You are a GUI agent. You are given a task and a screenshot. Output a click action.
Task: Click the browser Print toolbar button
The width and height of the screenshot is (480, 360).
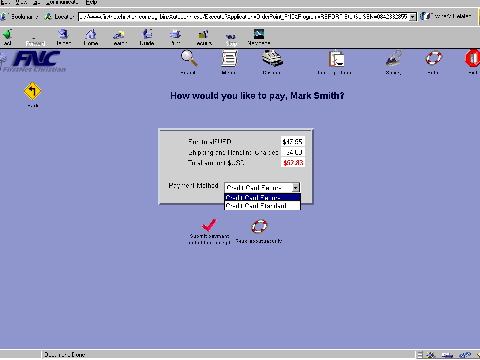pyautogui.click(x=175, y=37)
